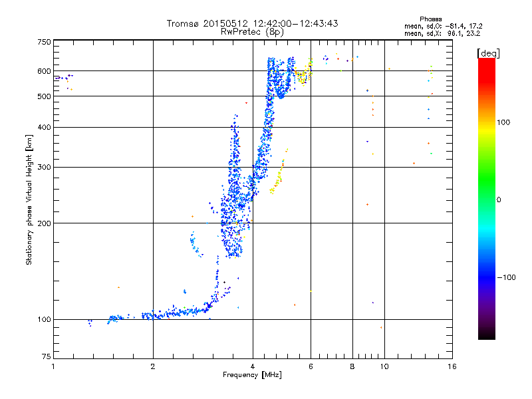Image resolution: width=532 pixels, height=399 pixels.
Task: Click the 'RwPretec (8p)' subtitle
Action: pos(252,32)
